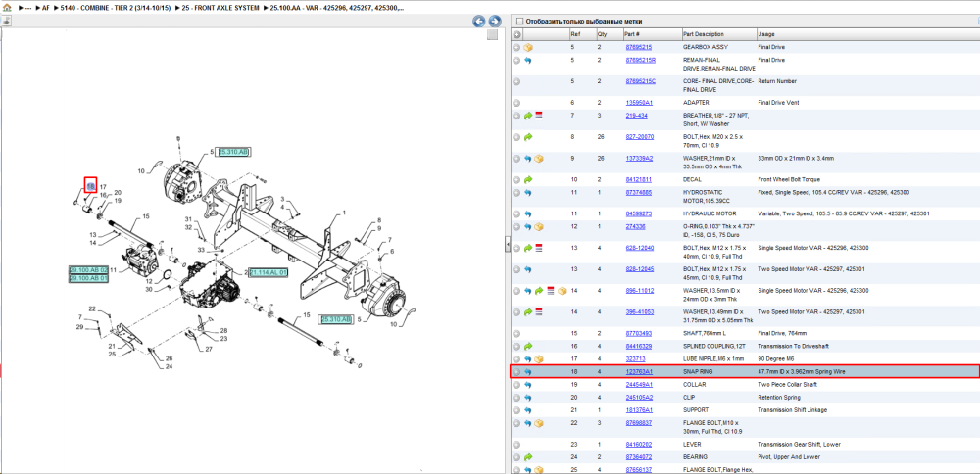Image resolution: width=980 pixels, height=474 pixels.
Task: Toggle the round select button for GEARBOX ASSY
Action: (516, 47)
